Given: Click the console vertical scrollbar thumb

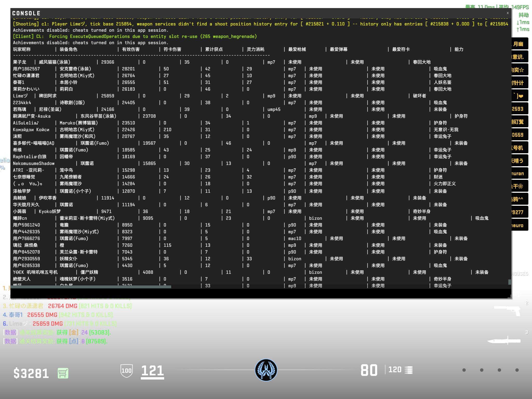Looking at the screenshot, I should (510, 282).
